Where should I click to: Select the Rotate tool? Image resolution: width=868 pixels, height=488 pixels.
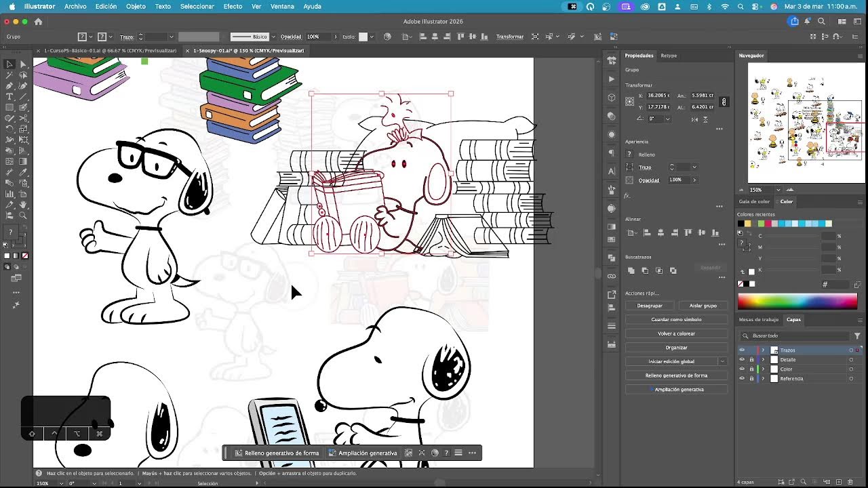9,129
